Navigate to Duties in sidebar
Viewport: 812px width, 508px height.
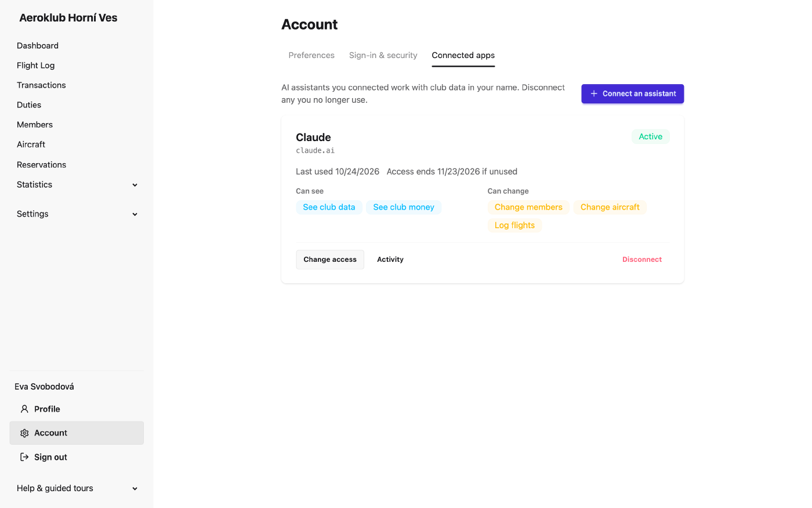click(29, 105)
